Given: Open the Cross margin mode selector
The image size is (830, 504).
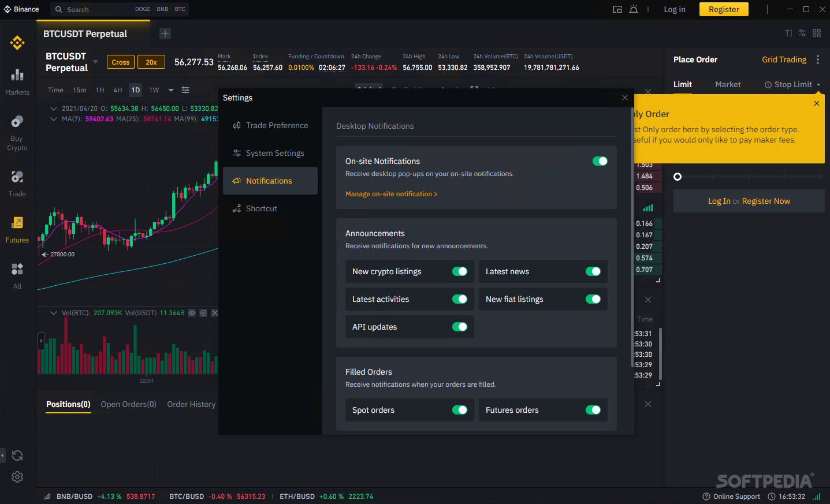Looking at the screenshot, I should 121,62.
